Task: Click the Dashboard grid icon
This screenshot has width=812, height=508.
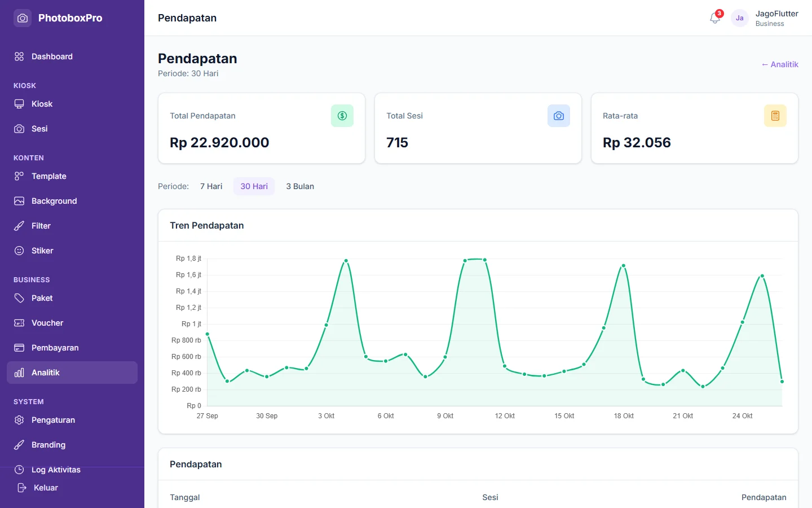Action: tap(19, 56)
